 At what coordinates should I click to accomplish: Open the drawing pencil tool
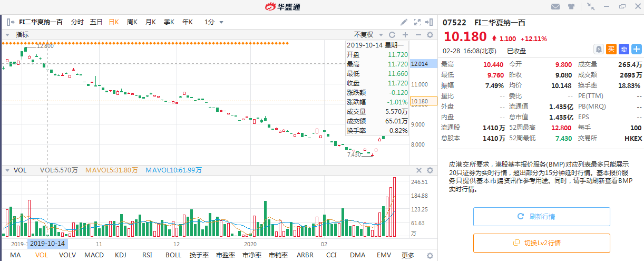pos(404,22)
